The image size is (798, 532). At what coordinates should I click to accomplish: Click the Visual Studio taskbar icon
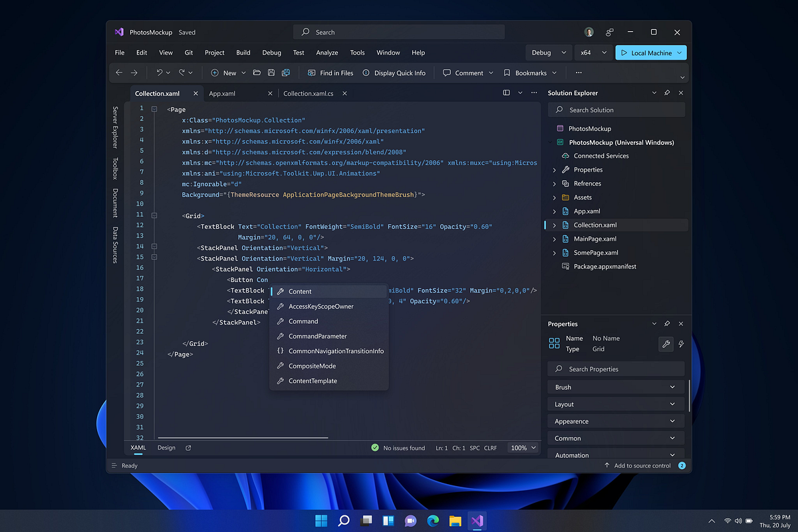(x=477, y=521)
